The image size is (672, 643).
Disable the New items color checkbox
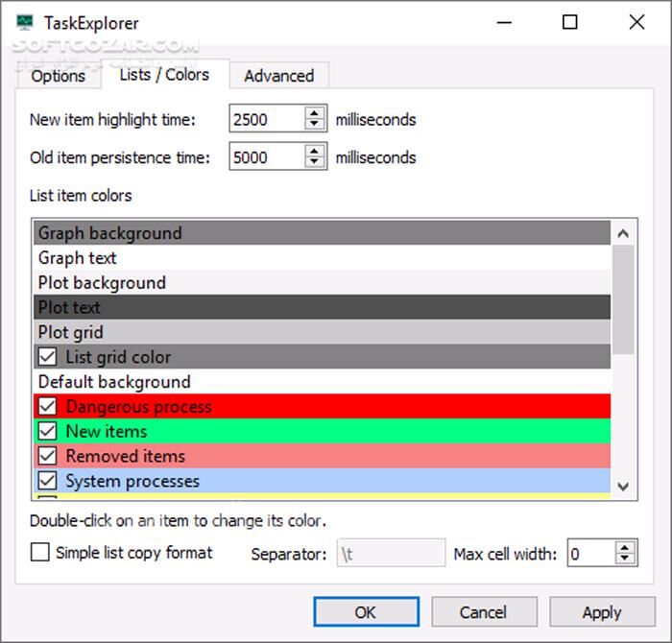pyautogui.click(x=47, y=432)
